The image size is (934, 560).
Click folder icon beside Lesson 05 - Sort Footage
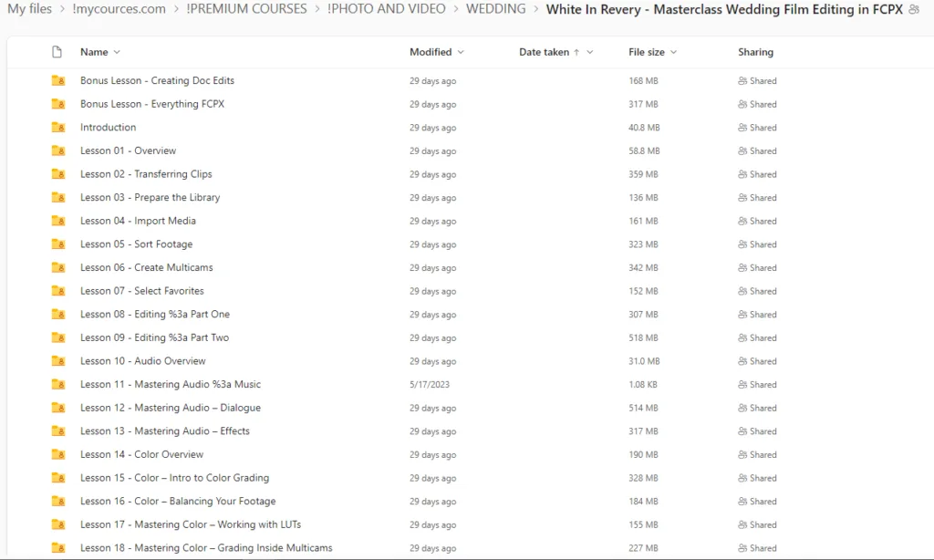coord(58,244)
